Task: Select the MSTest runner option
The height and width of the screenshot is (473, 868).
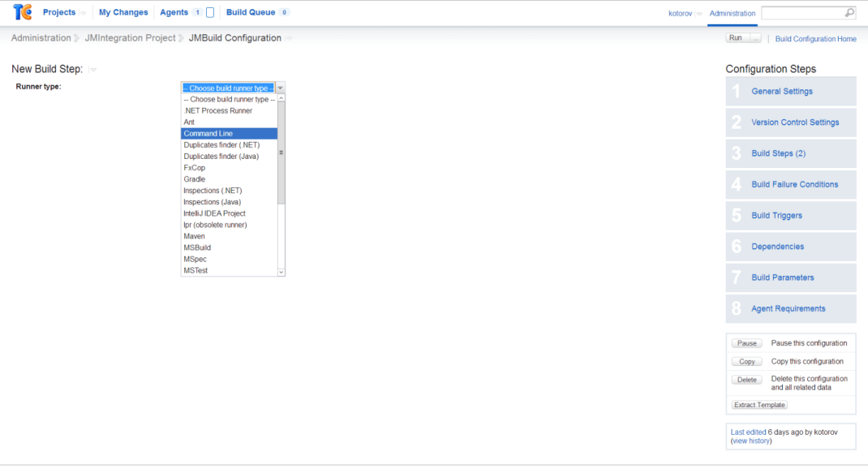Action: (x=230, y=270)
